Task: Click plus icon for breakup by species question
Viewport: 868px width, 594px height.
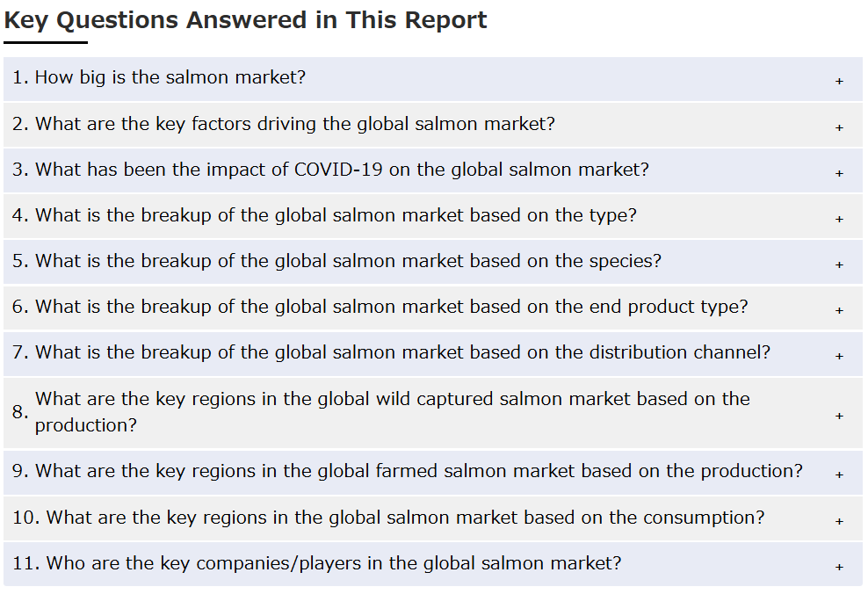Action: 839,265
